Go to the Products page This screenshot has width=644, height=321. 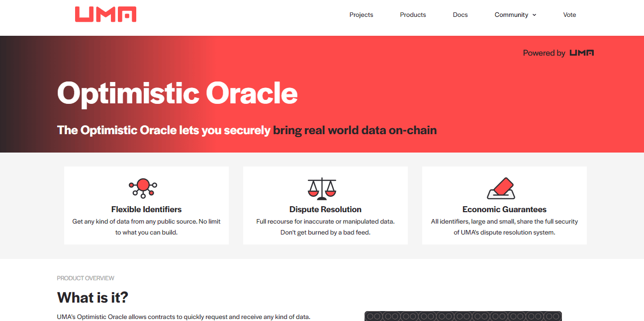tap(413, 15)
